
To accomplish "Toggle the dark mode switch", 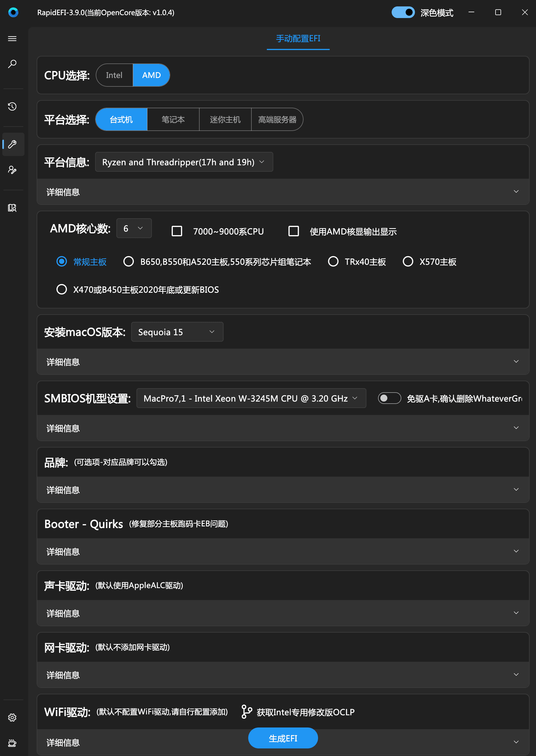I will click(403, 13).
